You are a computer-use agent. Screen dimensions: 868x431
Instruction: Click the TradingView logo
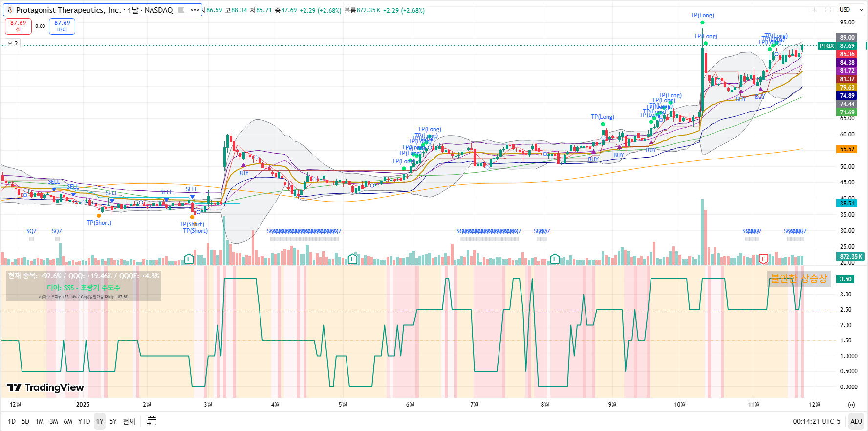click(x=45, y=387)
